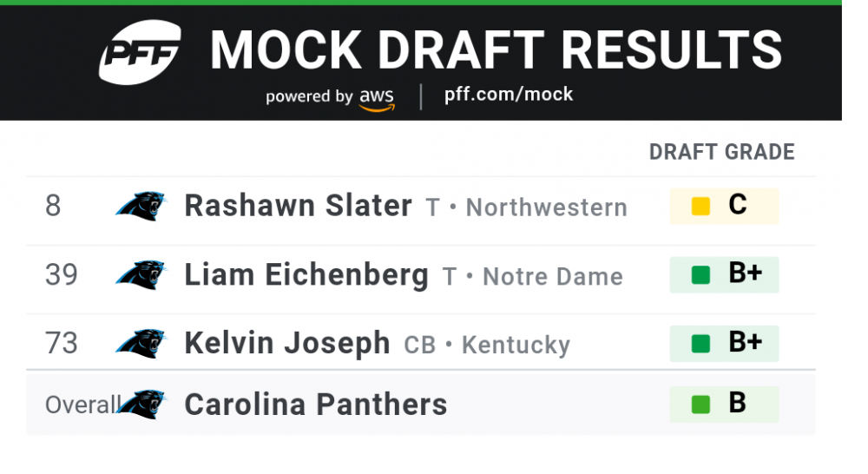Click Panthers logo beside Kelvin Joseph

pos(141,343)
